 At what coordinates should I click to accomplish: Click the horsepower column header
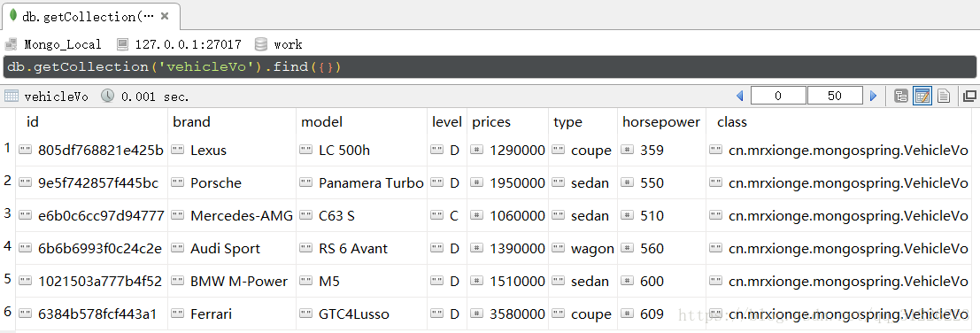[661, 122]
